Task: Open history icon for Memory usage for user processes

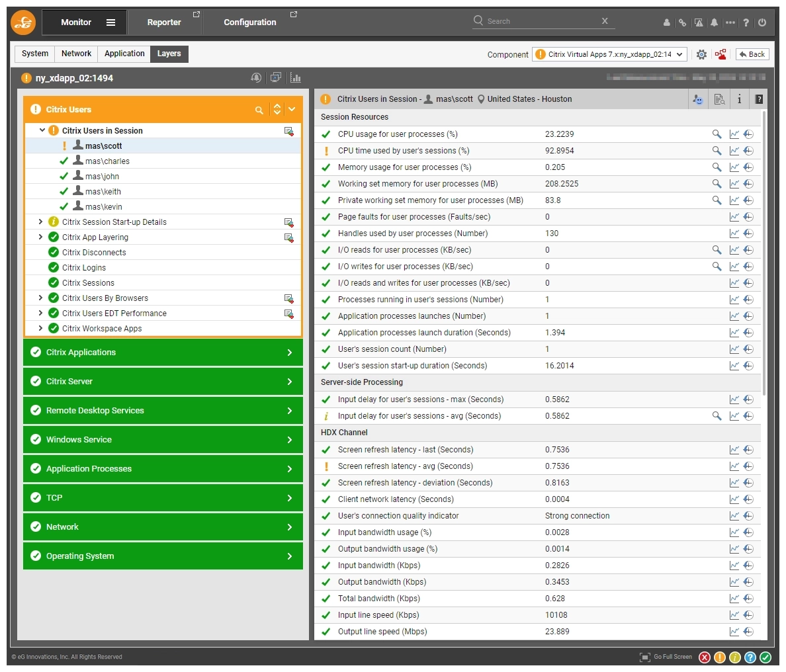Action: click(748, 167)
